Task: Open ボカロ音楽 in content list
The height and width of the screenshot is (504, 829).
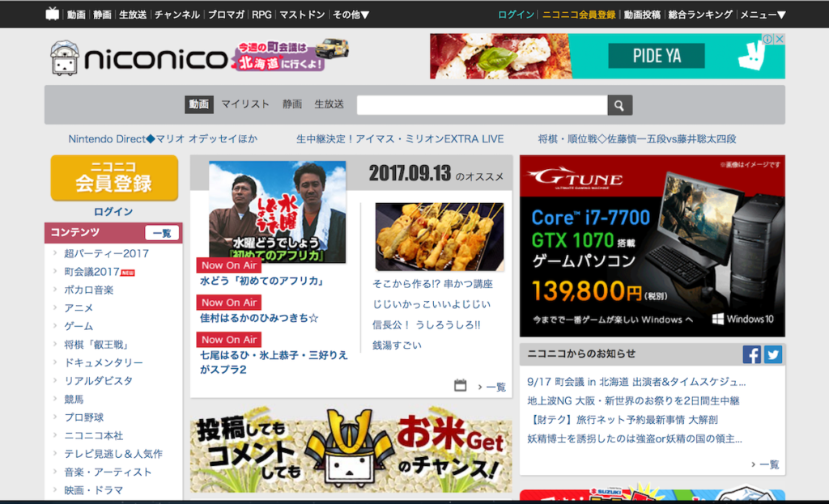Action: (x=89, y=290)
